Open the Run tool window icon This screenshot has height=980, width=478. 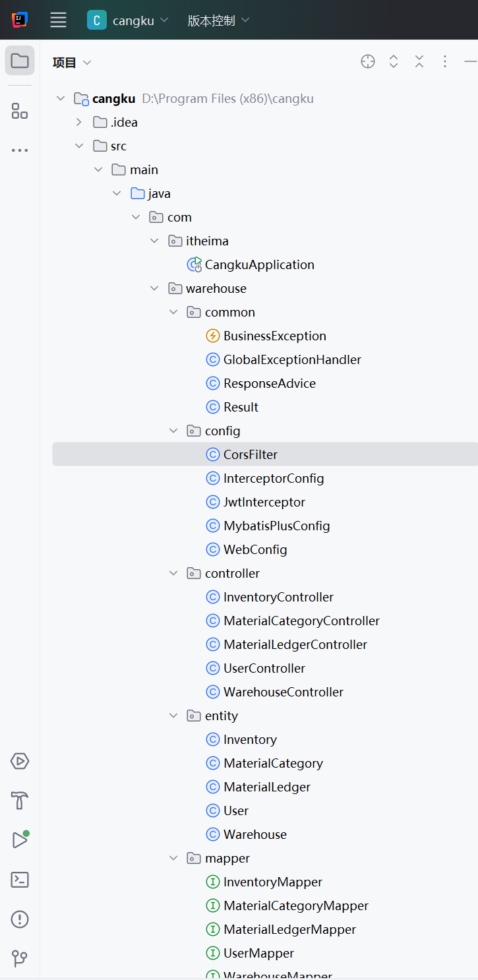point(20,840)
